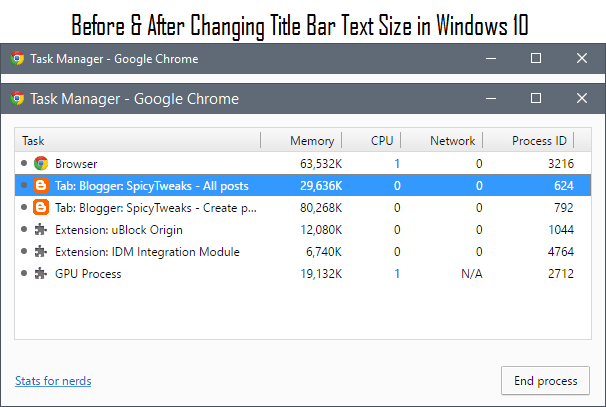
Task: Click process ID 624
Action: [564, 186]
